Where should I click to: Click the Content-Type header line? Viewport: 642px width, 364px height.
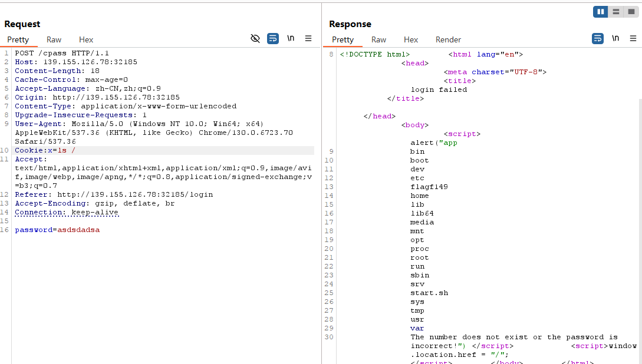[x=126, y=107]
